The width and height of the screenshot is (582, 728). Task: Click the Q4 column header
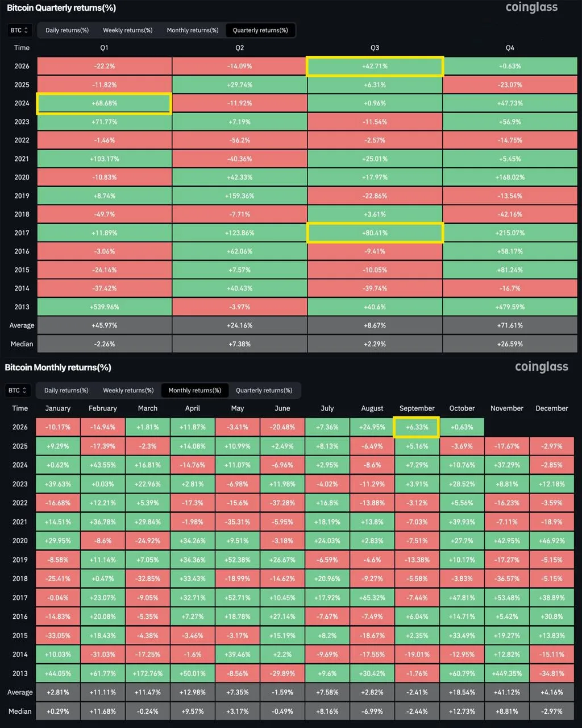pyautogui.click(x=510, y=48)
